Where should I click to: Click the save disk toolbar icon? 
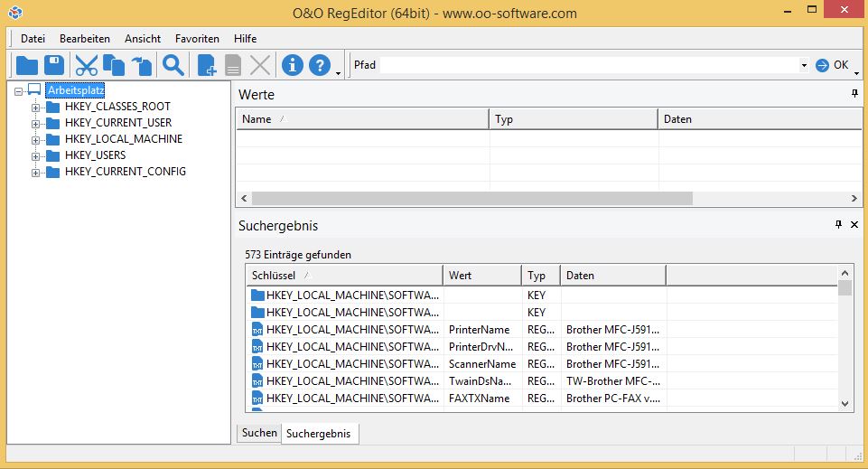pos(54,65)
